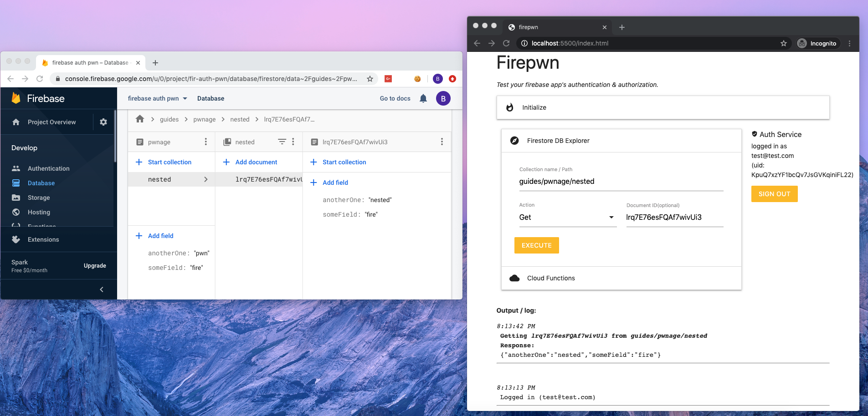Image resolution: width=868 pixels, height=416 pixels.
Task: Click Go to docs link
Action: tap(395, 98)
